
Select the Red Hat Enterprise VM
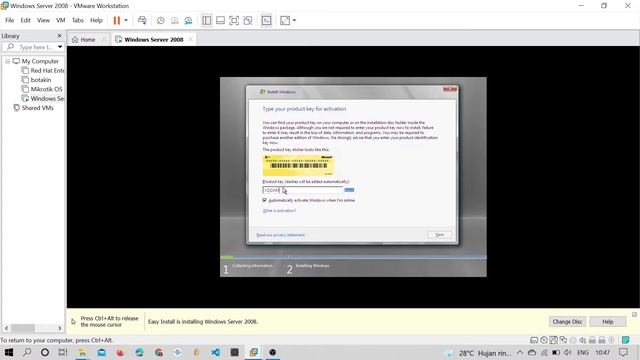click(43, 71)
